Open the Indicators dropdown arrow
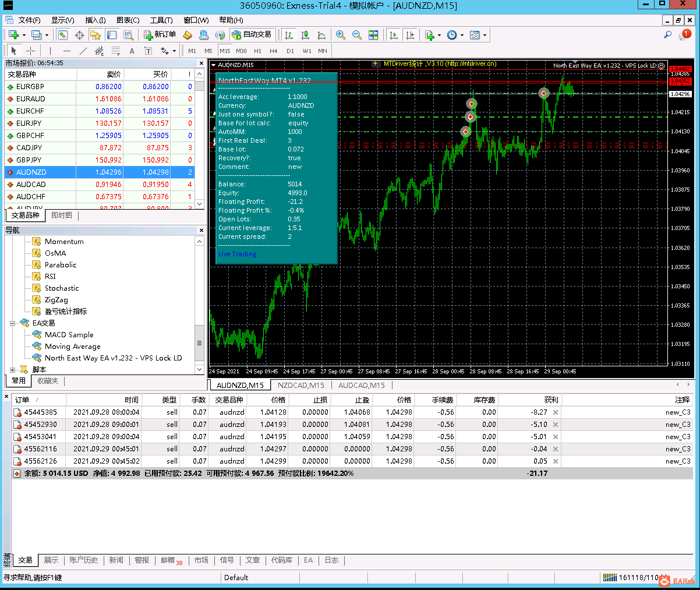 click(x=439, y=35)
